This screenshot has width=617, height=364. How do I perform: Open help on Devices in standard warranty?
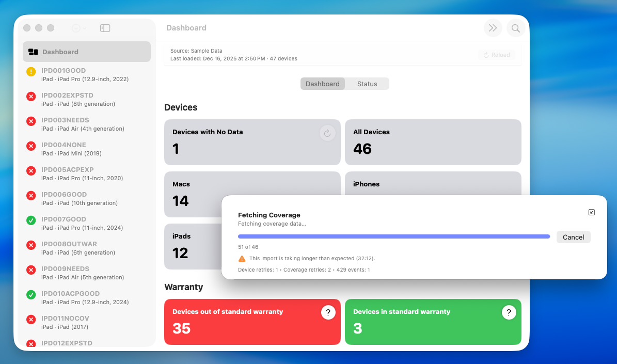pyautogui.click(x=509, y=312)
